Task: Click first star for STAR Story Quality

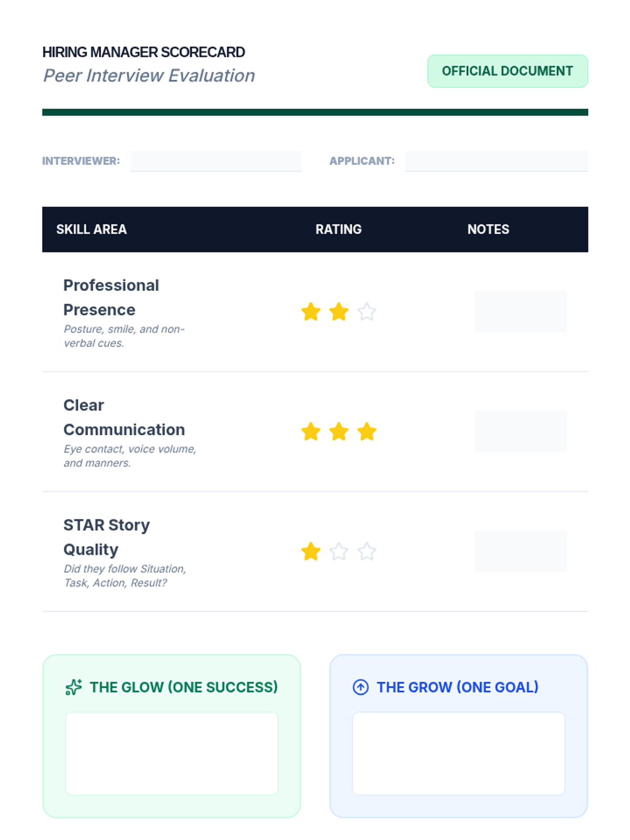Action: [x=311, y=551]
